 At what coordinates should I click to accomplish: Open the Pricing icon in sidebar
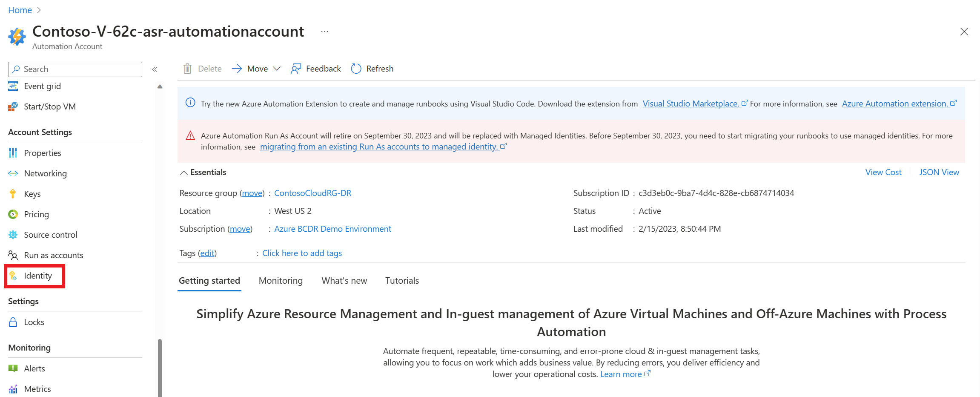(x=13, y=214)
